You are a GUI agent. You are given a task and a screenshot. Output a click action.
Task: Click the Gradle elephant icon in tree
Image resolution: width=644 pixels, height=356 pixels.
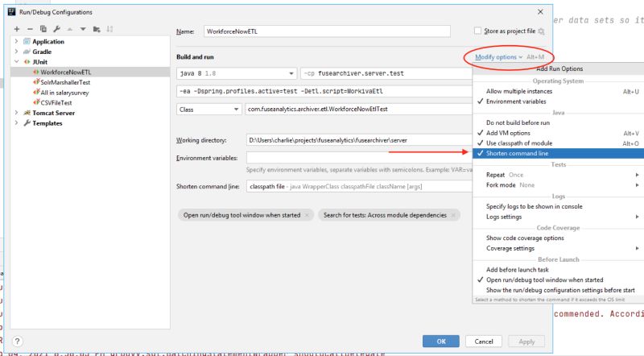pos(27,52)
